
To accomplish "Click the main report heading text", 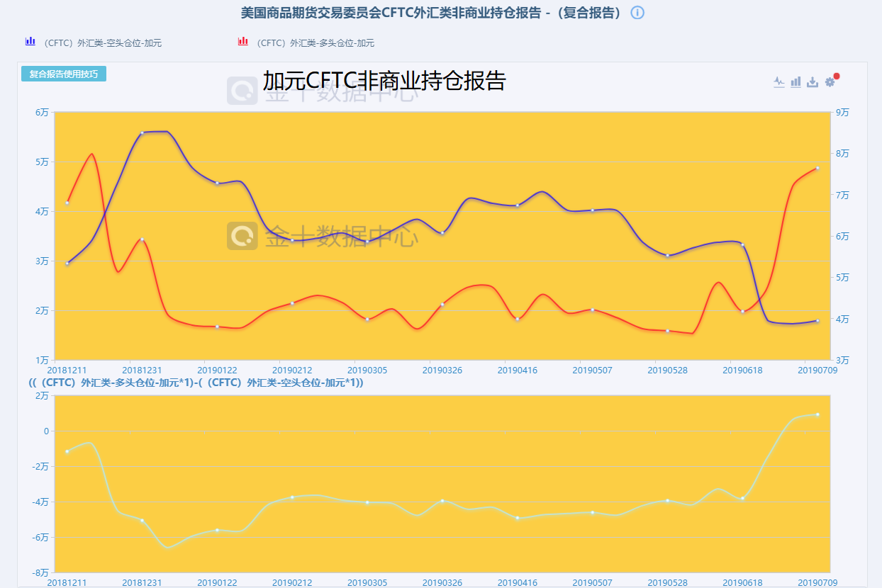I will [x=431, y=13].
